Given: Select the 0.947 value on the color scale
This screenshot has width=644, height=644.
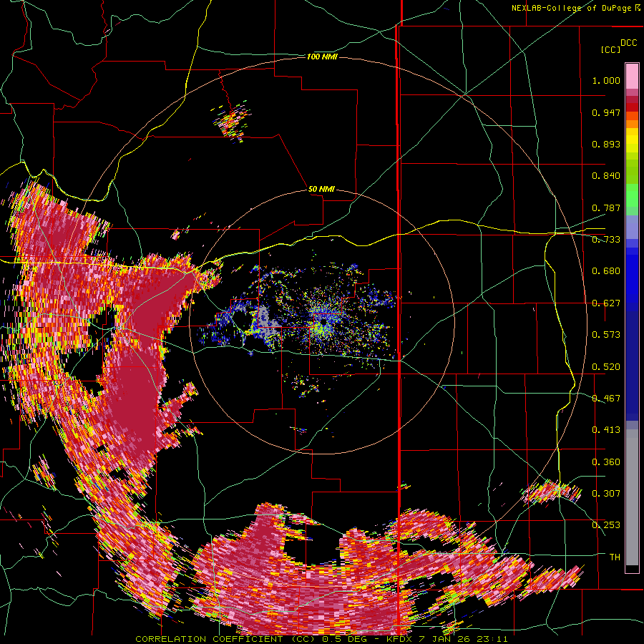Looking at the screenshot, I should point(606,112).
